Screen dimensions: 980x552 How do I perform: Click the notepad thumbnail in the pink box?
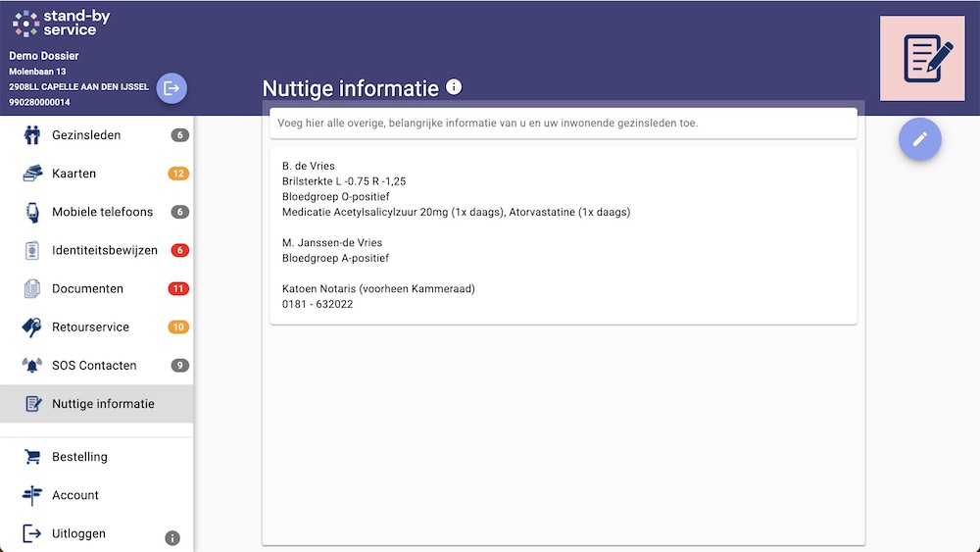click(x=922, y=58)
